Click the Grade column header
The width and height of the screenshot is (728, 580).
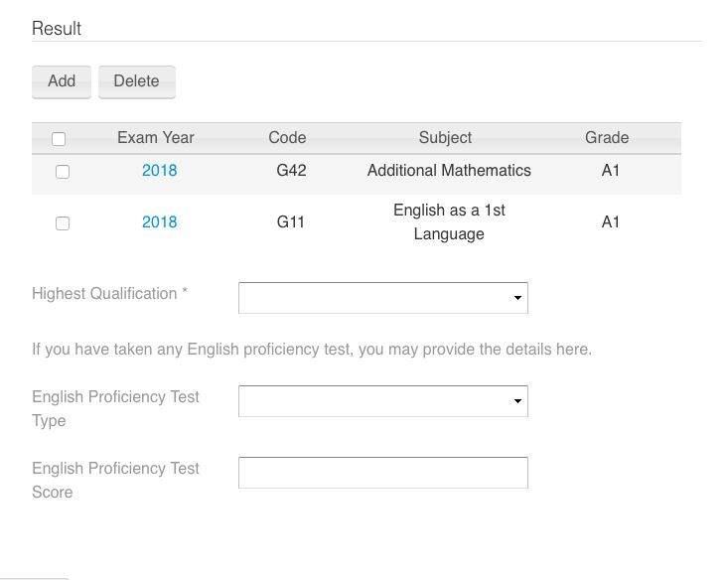click(x=607, y=138)
